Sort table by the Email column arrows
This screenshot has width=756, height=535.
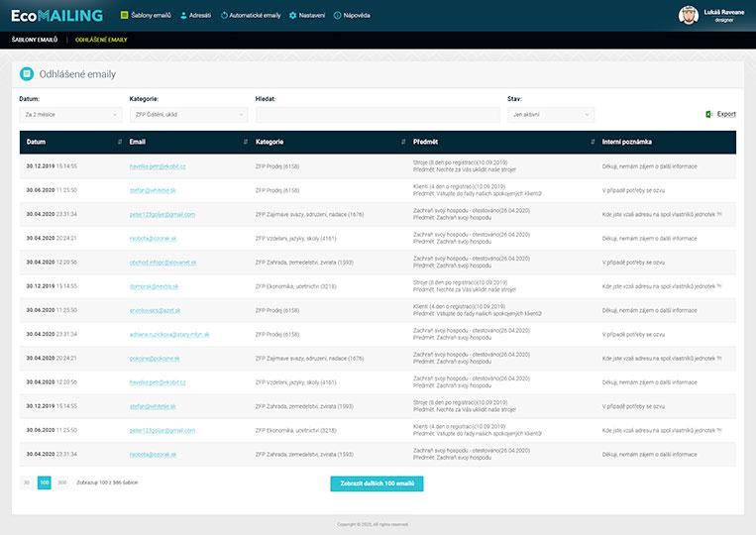coord(245,142)
